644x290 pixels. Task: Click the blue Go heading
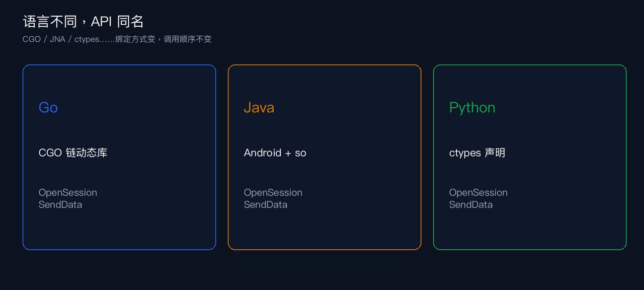pyautogui.click(x=48, y=107)
